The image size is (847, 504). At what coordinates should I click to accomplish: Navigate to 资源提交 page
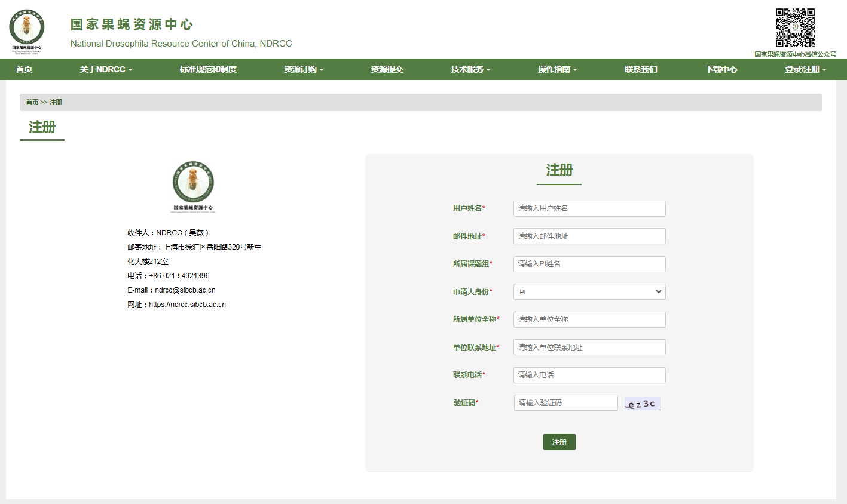pos(387,69)
